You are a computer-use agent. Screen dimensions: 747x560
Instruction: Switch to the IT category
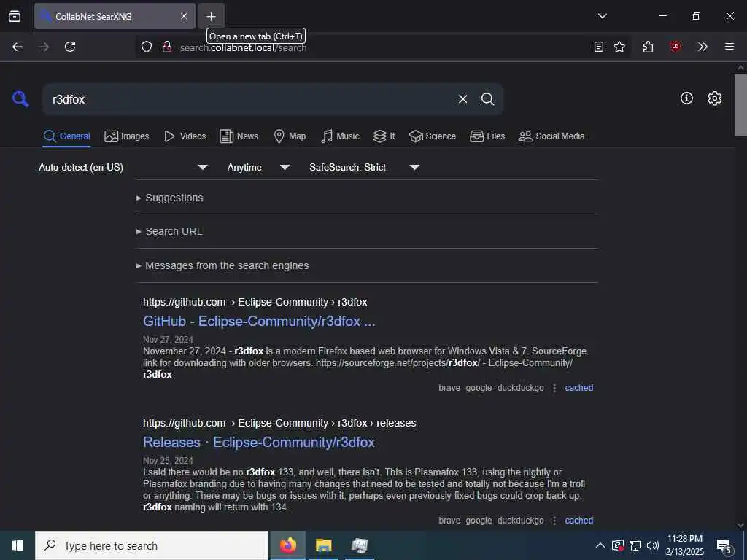point(384,136)
